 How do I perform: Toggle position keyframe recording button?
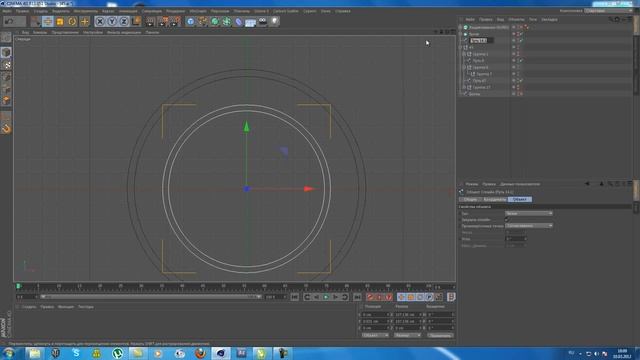402,297
